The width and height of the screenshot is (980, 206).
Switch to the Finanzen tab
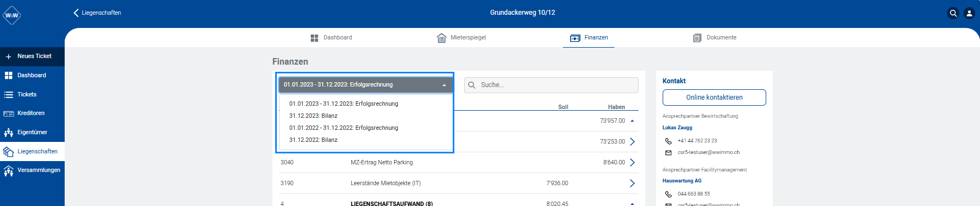tap(589, 38)
